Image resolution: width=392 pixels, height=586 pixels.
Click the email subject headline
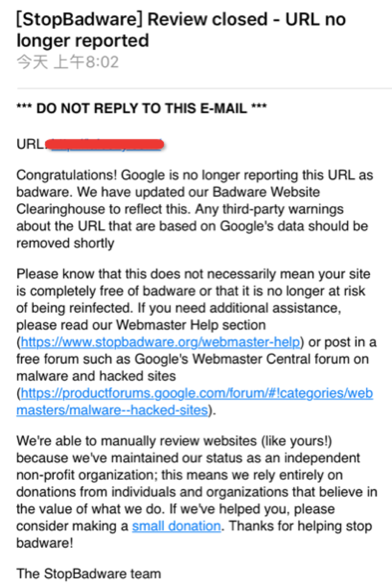(181, 30)
